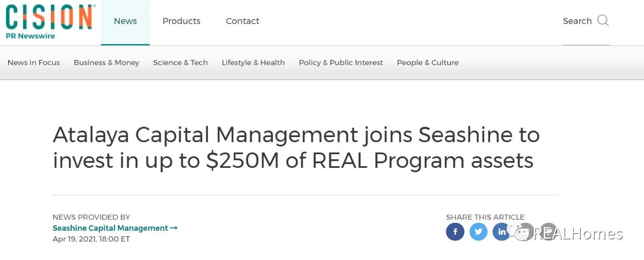Viewport: 644px width, 260px height.
Task: Share the article on LinkedIn
Action: point(502,232)
